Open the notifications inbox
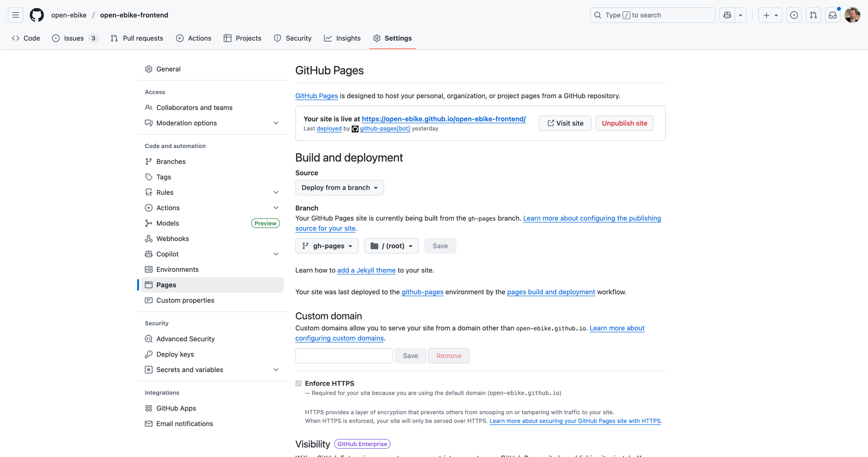Image resolution: width=868 pixels, height=457 pixels. (x=832, y=15)
